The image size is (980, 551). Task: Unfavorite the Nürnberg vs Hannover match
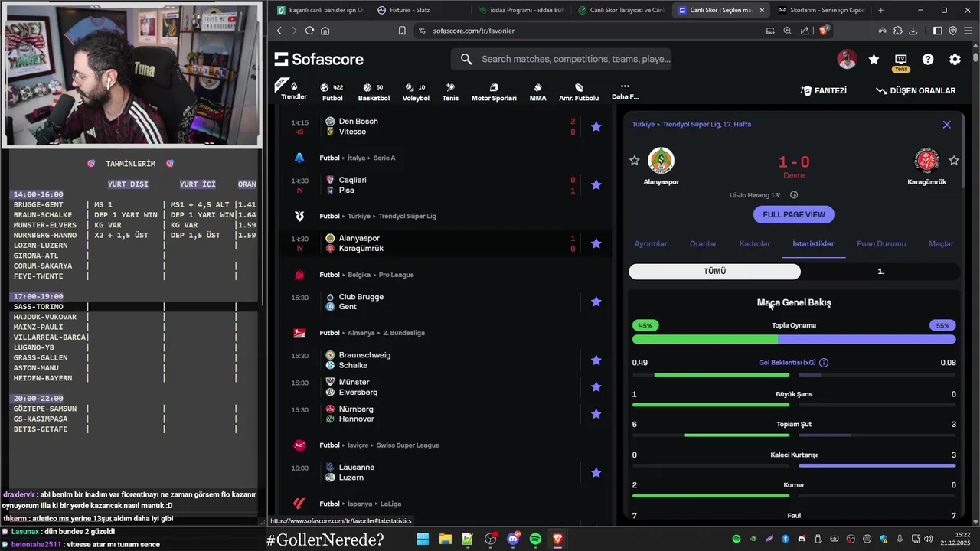596,414
